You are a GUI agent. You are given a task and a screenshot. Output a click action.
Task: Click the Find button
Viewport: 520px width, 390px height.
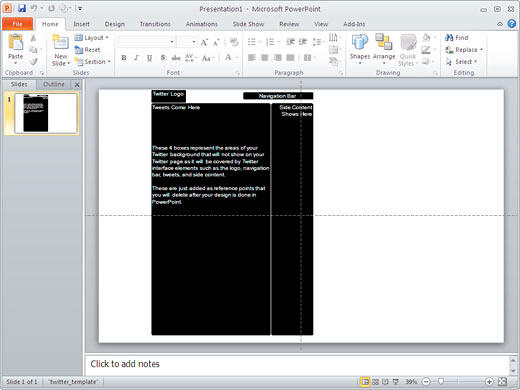click(x=457, y=38)
